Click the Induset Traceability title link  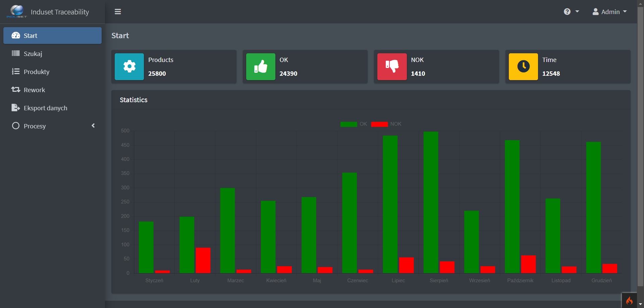60,12
